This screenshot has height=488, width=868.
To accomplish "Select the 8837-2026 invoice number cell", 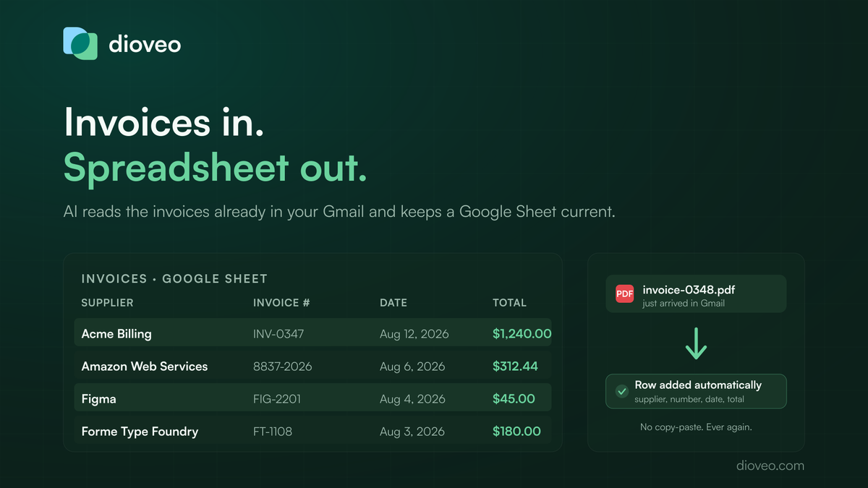I will (282, 367).
